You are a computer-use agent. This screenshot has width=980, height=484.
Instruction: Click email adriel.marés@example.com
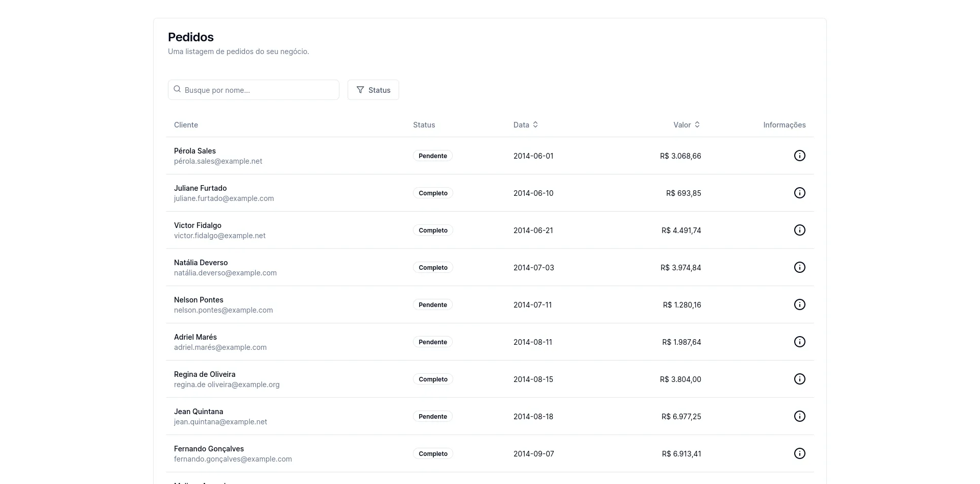[220, 347]
